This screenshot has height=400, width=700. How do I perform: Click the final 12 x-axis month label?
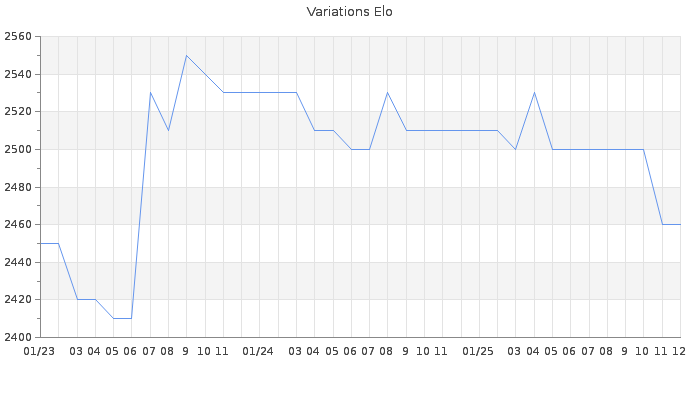tap(678, 351)
